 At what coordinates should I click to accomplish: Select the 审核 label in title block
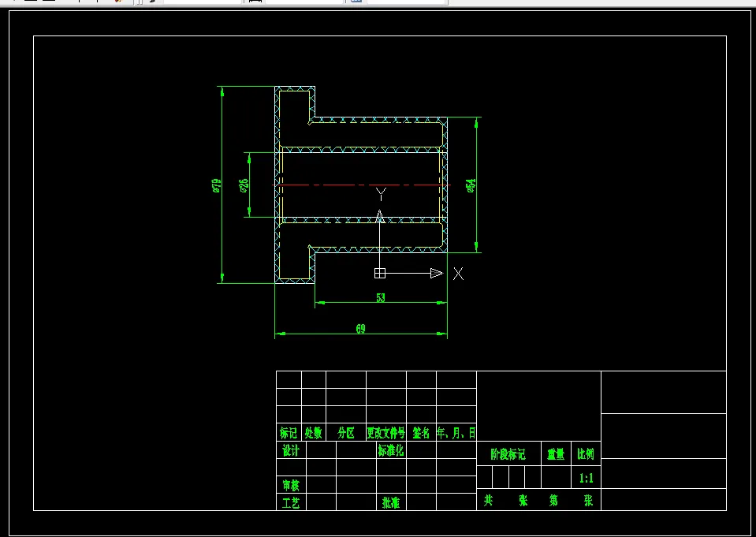coord(291,484)
